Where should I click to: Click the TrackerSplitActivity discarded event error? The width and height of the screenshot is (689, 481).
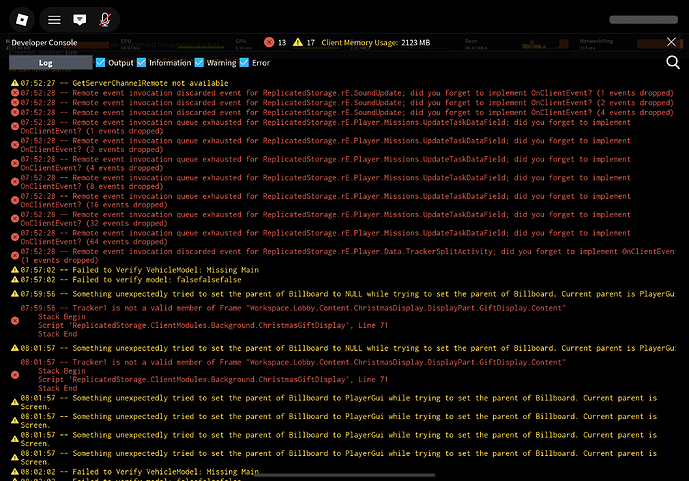coord(340,251)
